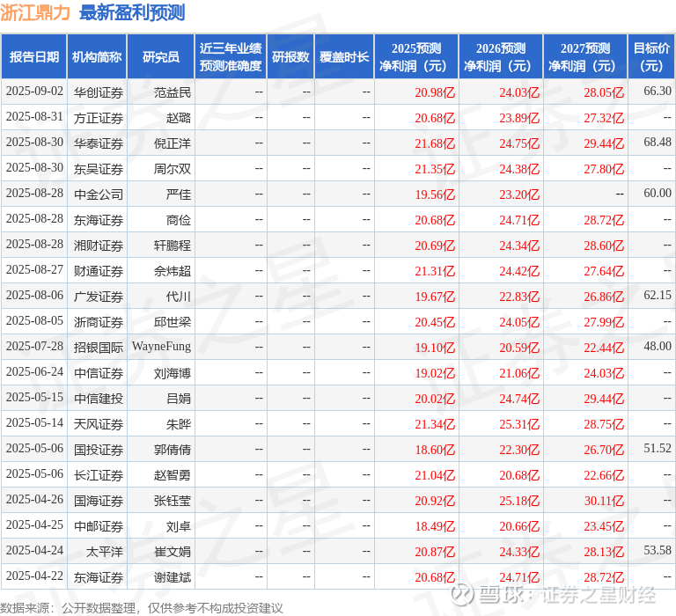Click analyst name 严佳
Screen dimensions: 676x616
(x=179, y=194)
